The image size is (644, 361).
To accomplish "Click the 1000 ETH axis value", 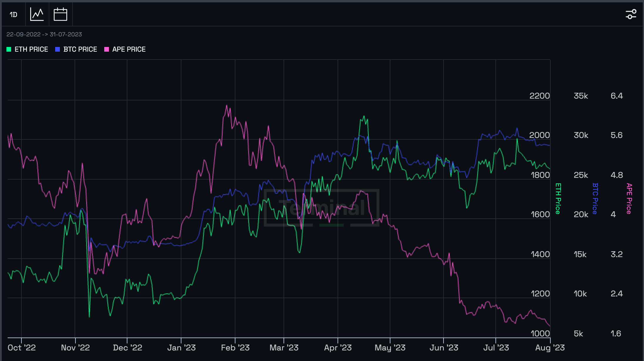I will tap(540, 333).
